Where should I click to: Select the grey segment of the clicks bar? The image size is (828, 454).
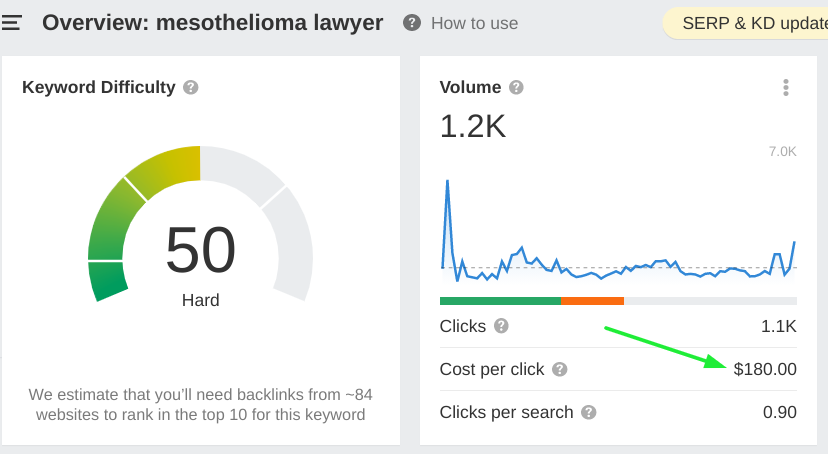pyautogui.click(x=710, y=300)
